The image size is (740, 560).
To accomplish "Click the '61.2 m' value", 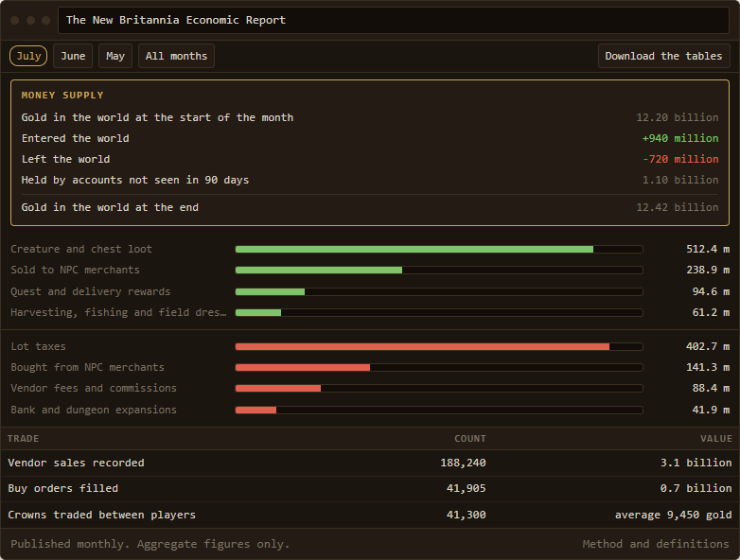I will click(711, 312).
